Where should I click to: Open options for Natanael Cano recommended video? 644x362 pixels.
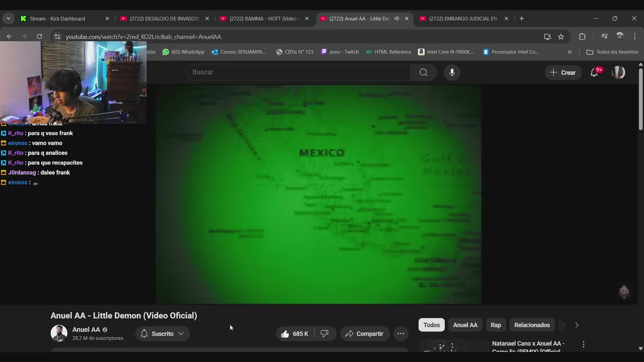pos(584,344)
